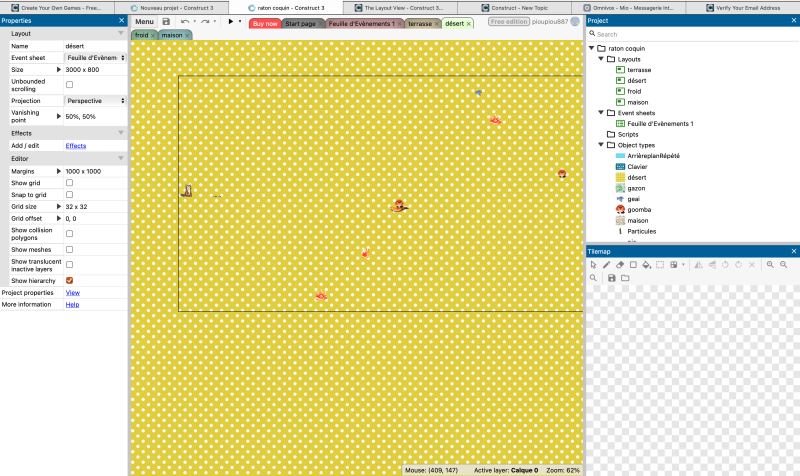Rotate tile counter-clockwise in Tilemap bar
Viewport: 800px width, 476px height.
pyautogui.click(x=725, y=265)
